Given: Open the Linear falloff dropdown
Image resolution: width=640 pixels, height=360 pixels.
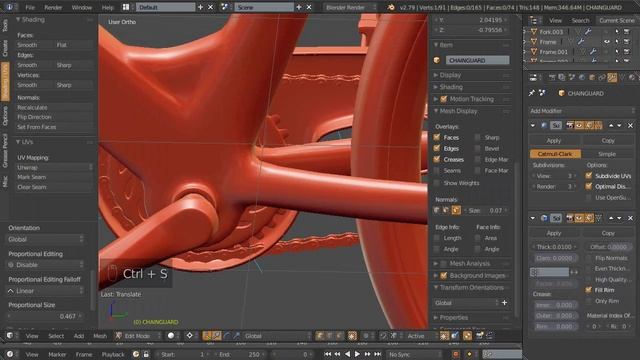Looking at the screenshot, I should [45, 291].
